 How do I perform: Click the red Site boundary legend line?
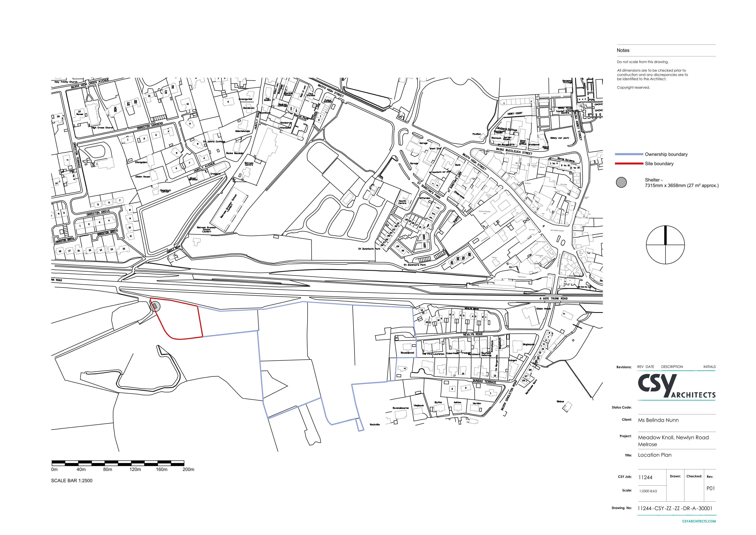coord(629,163)
